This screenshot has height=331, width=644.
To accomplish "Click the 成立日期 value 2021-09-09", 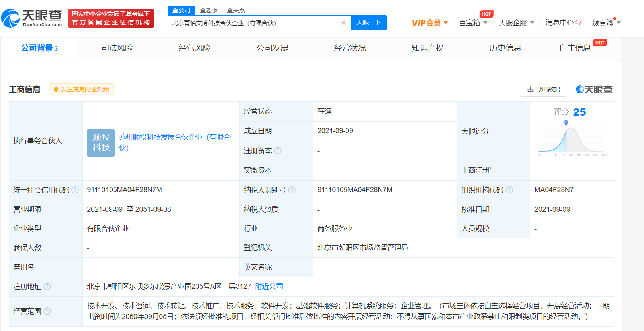I will 335,131.
